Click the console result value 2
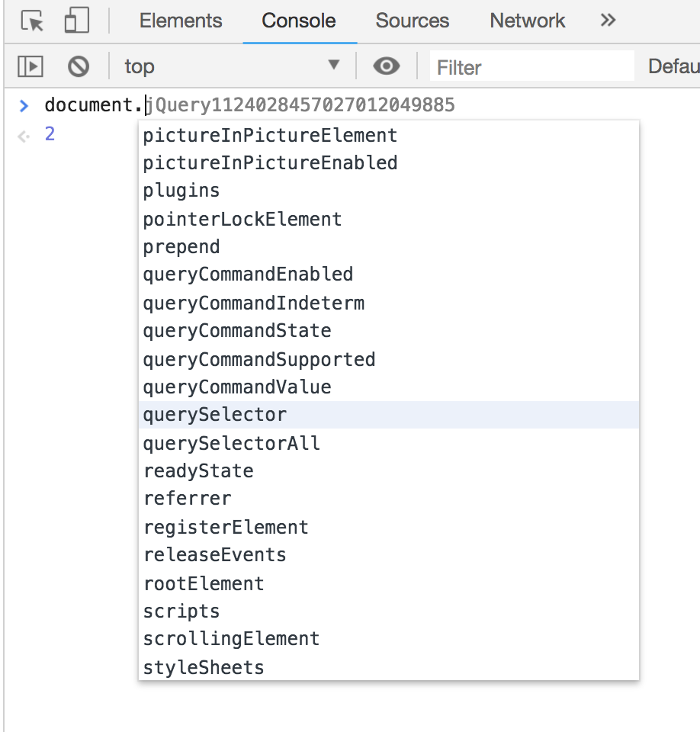700x732 pixels. [50, 134]
